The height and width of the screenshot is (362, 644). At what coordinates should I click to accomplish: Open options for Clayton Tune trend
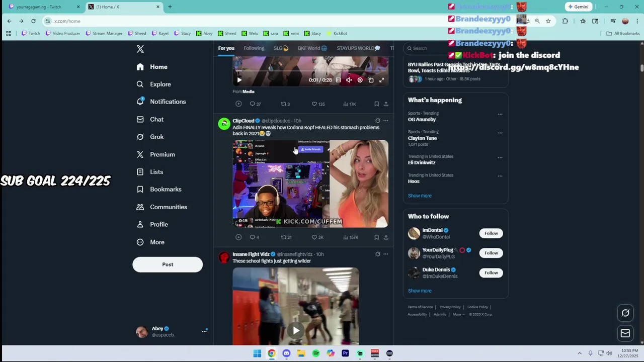point(500,133)
